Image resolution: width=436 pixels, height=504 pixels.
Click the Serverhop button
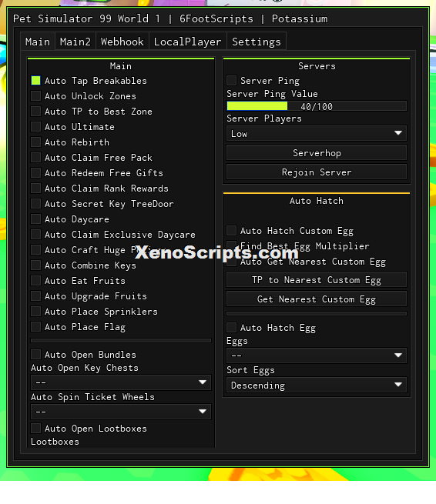317,153
